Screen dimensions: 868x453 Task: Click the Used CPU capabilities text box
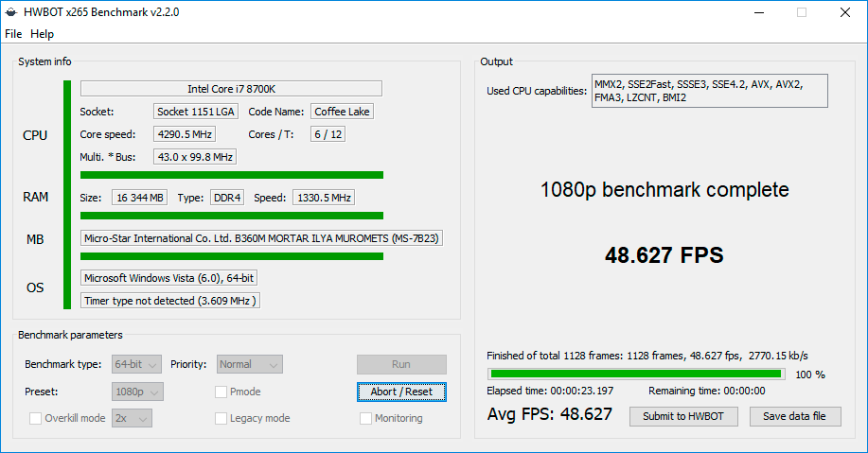pos(709,91)
